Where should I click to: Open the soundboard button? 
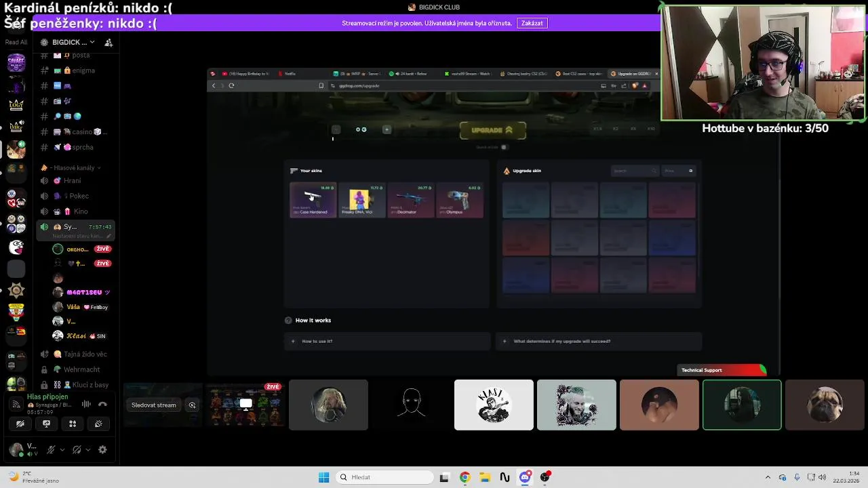[98, 424]
